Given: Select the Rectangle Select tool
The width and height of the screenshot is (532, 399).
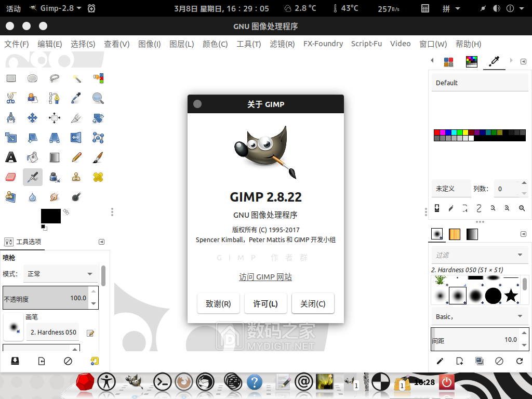Looking at the screenshot, I should 11,78.
